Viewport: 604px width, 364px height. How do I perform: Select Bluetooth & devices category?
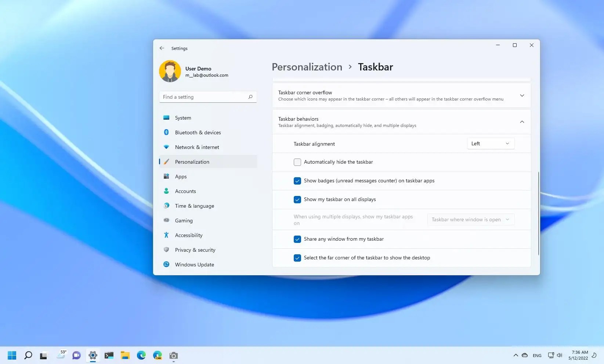pyautogui.click(x=198, y=132)
